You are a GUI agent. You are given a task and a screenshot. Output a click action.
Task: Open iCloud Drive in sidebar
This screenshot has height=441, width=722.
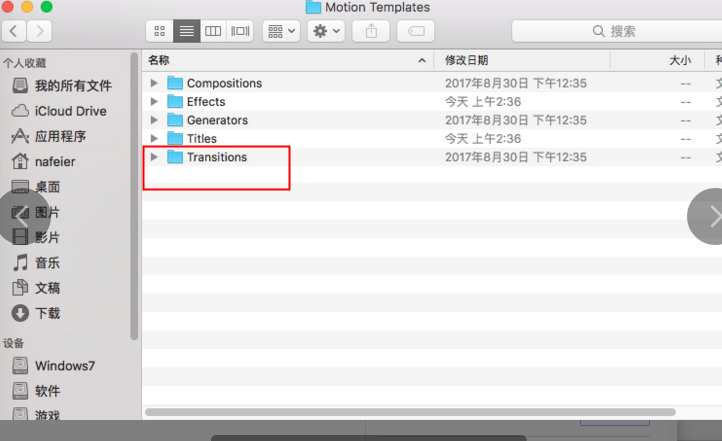70,111
